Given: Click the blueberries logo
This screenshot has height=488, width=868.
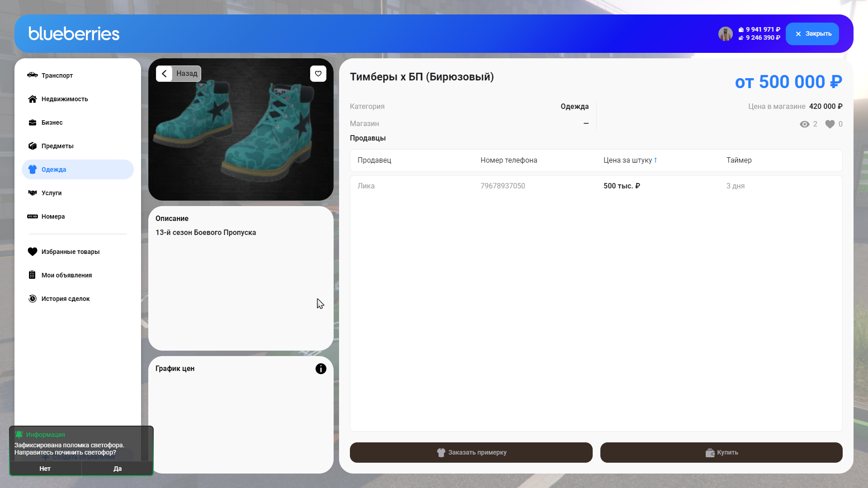Looking at the screenshot, I should point(74,33).
